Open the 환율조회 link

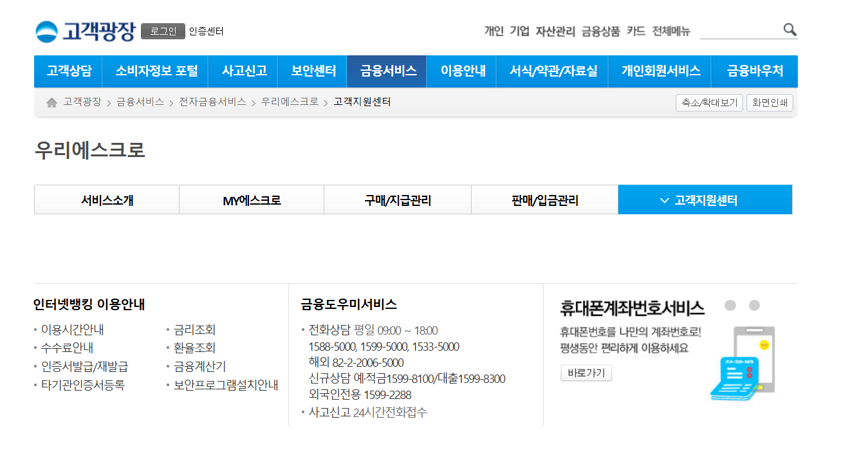pos(194,348)
